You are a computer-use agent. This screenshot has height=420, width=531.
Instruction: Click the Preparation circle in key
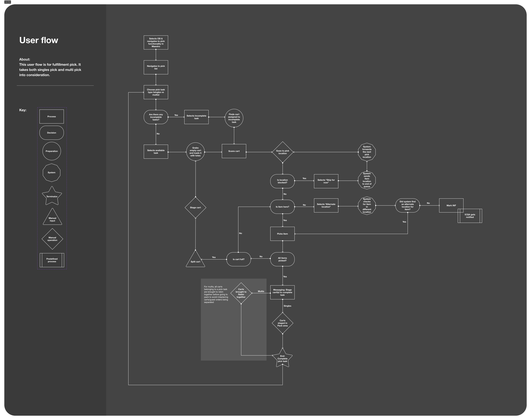[x=52, y=151]
